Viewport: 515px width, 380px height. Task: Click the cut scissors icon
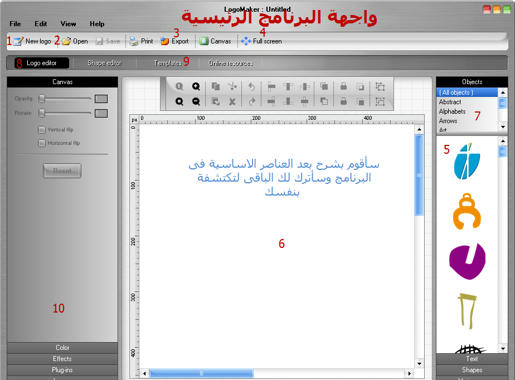tap(232, 87)
